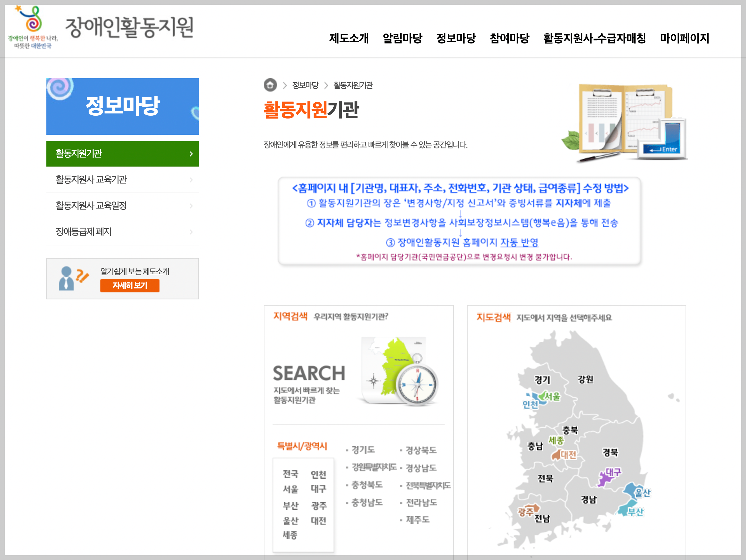746x560 pixels.
Task: Expand the 활동지원사 교육기관 menu chevron
Action: pyautogui.click(x=191, y=180)
